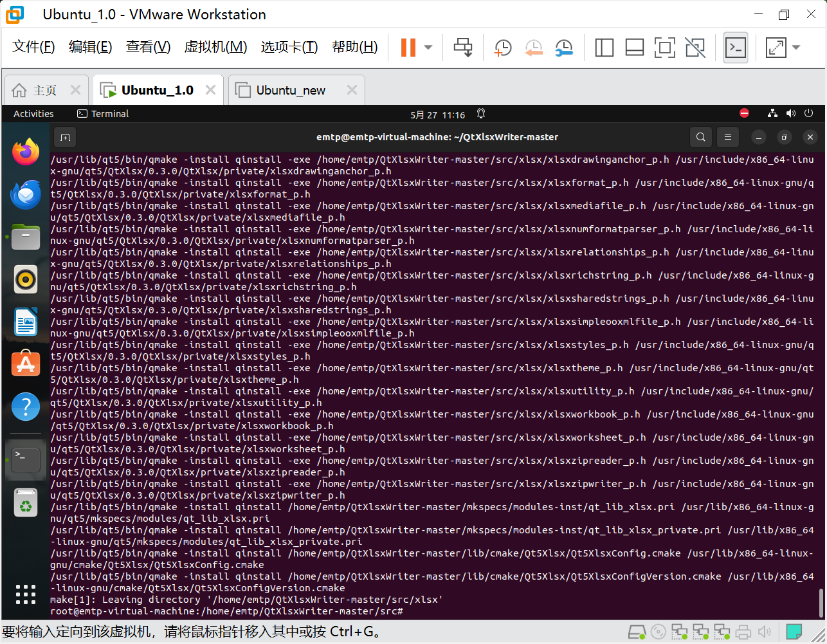Launch Firefox from the dock
Image resolution: width=827 pixels, height=644 pixels.
pos(26,152)
